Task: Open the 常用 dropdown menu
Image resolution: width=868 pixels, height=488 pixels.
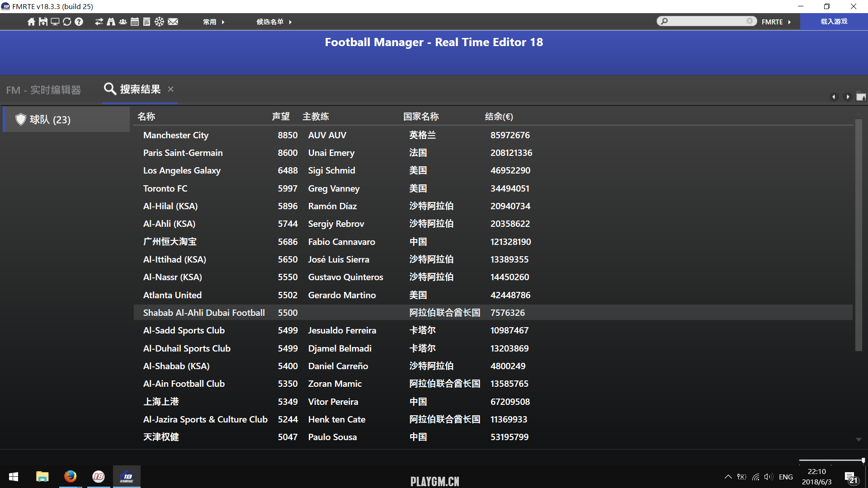Action: coord(213,22)
